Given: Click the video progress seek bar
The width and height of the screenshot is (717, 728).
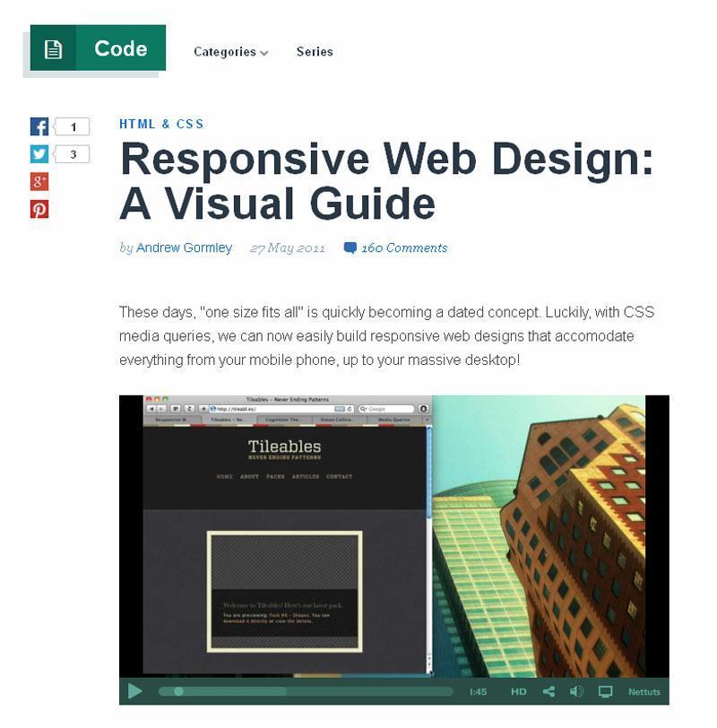Looking at the screenshot, I should coord(305,691).
